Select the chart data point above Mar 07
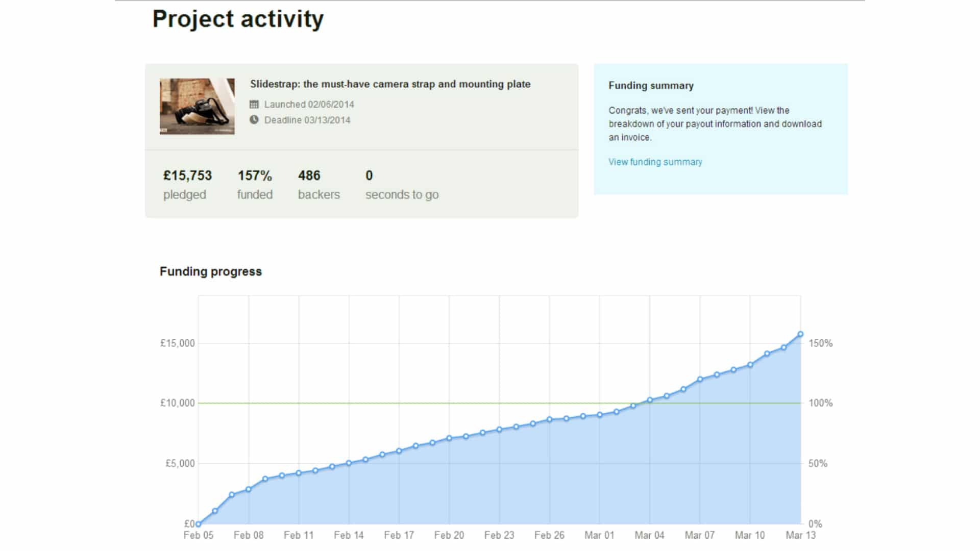Screen dimensions: 980x551 pos(700,379)
